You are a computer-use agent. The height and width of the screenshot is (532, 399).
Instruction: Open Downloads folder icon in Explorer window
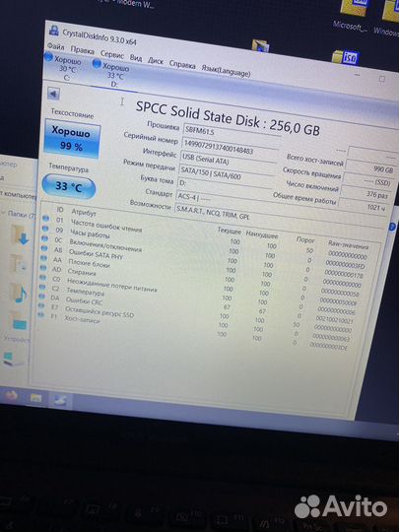(x=19, y=235)
